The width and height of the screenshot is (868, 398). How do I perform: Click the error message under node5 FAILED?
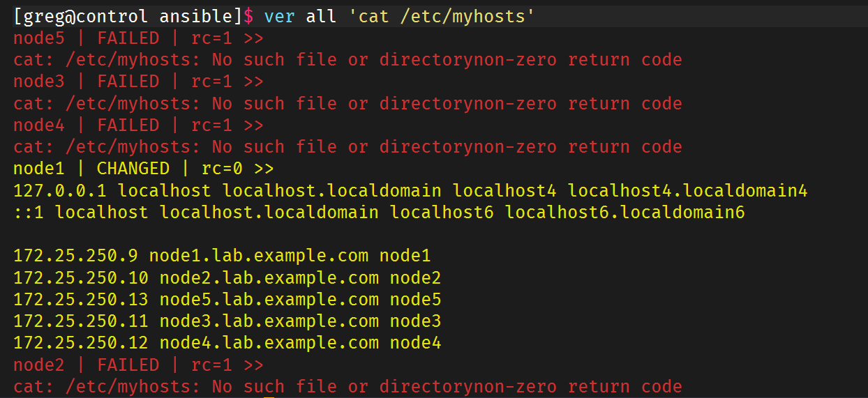pos(347,60)
